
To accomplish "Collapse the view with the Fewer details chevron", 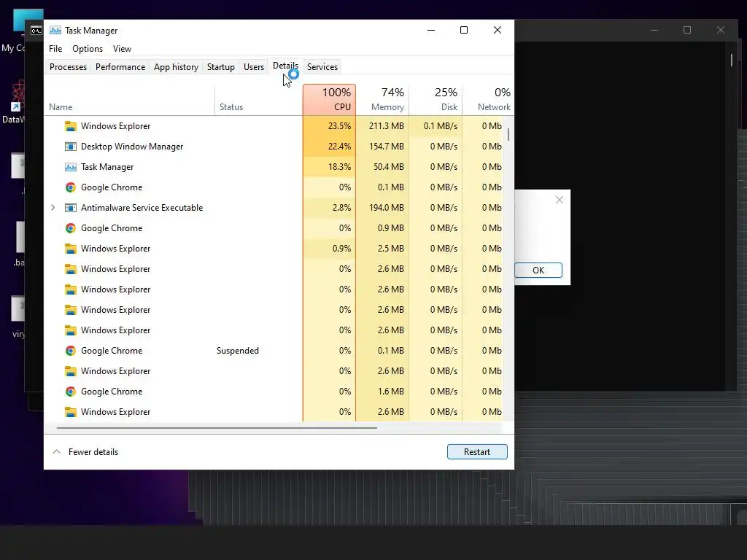I will [x=56, y=451].
